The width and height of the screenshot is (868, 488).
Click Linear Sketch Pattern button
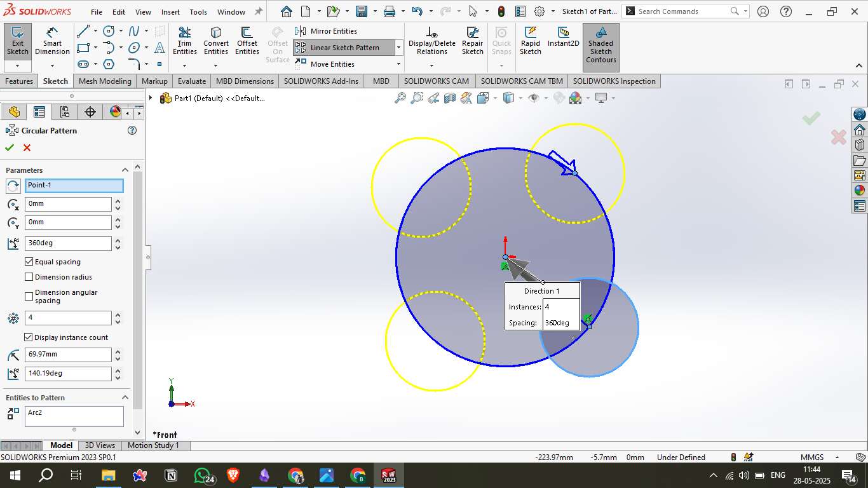pos(344,48)
